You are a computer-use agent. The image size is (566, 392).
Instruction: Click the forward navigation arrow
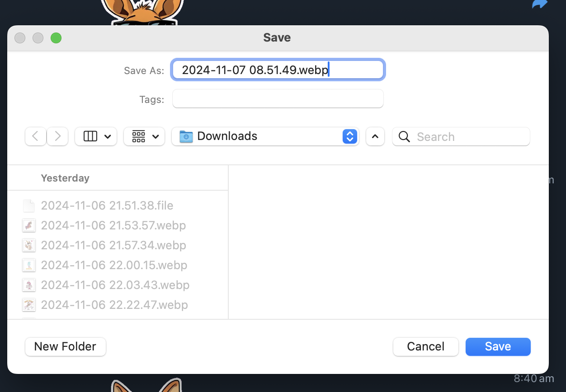click(57, 136)
